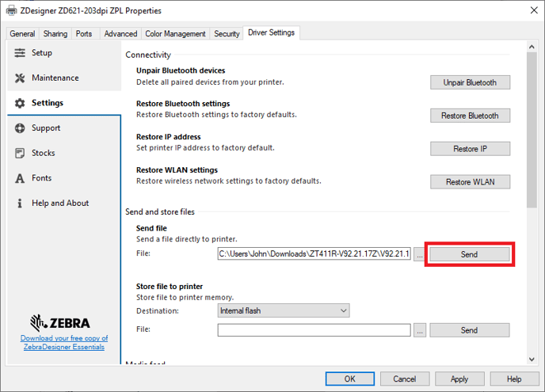Click the Apply button

(459, 379)
